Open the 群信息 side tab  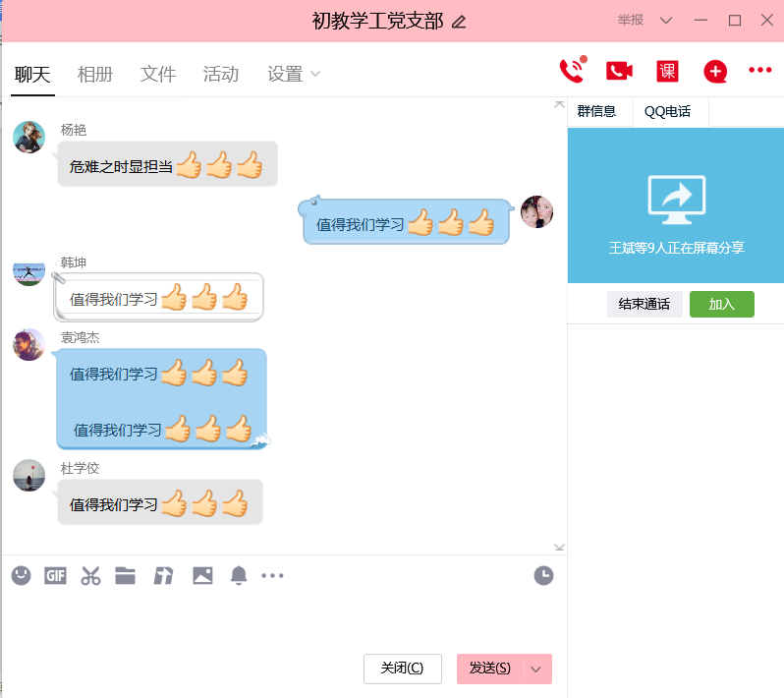point(596,111)
